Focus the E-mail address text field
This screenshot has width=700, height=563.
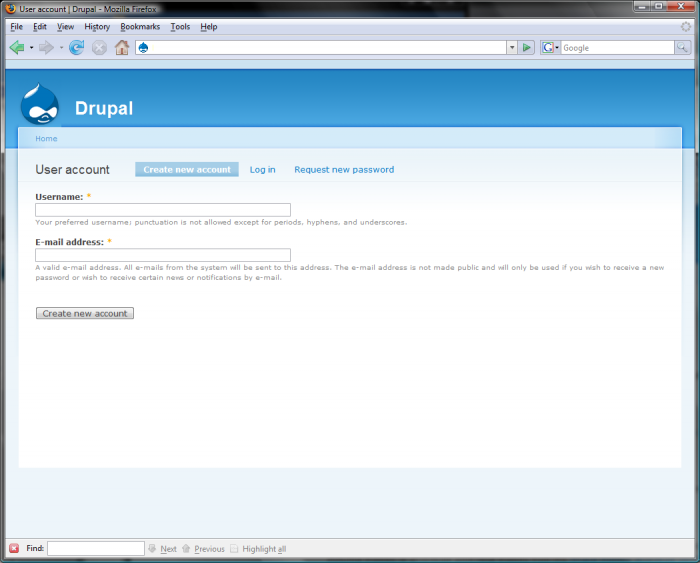coord(163,255)
